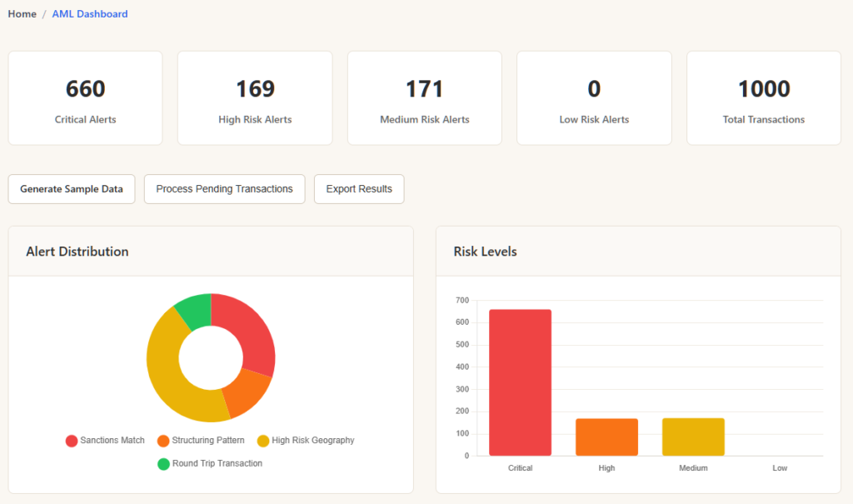Click the yellow Medium risk bar
The height and width of the screenshot is (504, 853).
pyautogui.click(x=693, y=437)
